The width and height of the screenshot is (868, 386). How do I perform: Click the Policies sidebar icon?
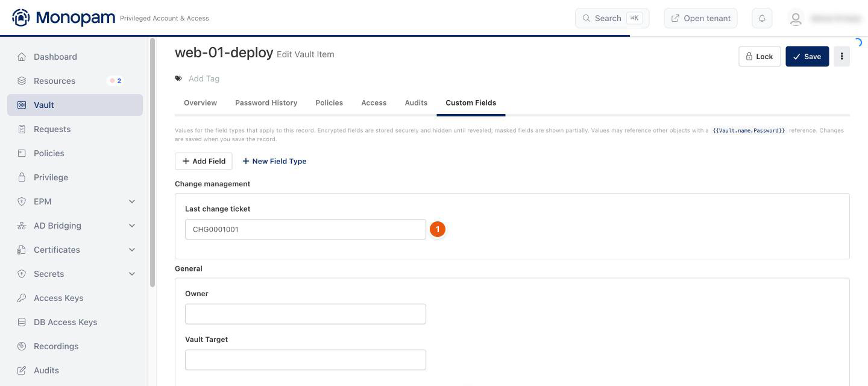(x=22, y=153)
